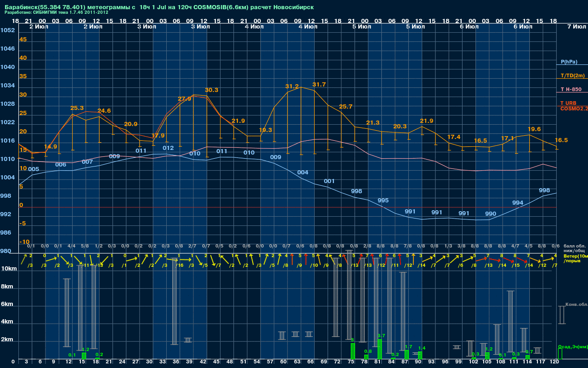Click the temperature value 25.3
This screenshot has height=368, width=588.
click(x=77, y=108)
